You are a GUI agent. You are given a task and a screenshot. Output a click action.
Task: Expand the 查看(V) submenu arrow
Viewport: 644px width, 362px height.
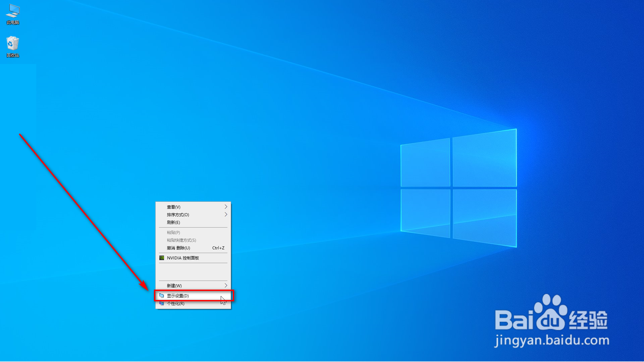pos(226,207)
